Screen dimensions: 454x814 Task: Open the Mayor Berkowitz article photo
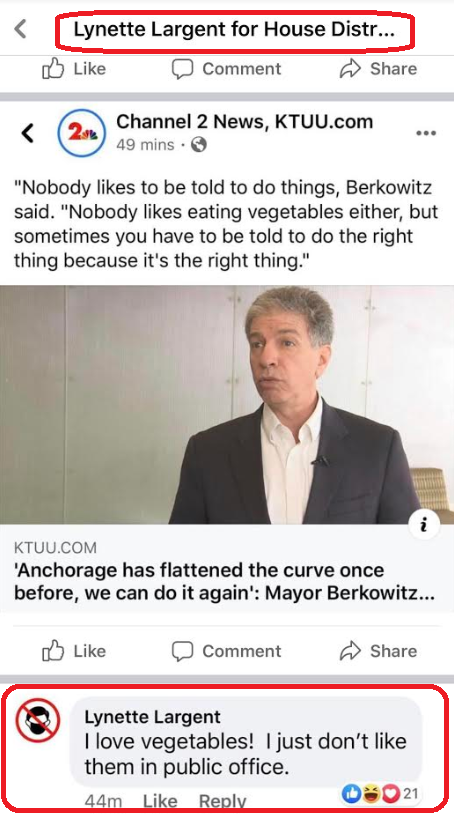[227, 404]
